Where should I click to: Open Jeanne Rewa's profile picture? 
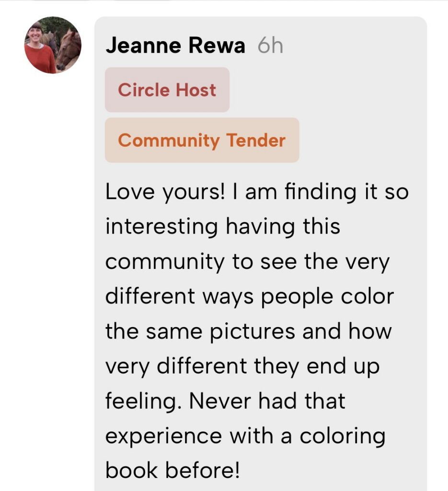click(53, 45)
